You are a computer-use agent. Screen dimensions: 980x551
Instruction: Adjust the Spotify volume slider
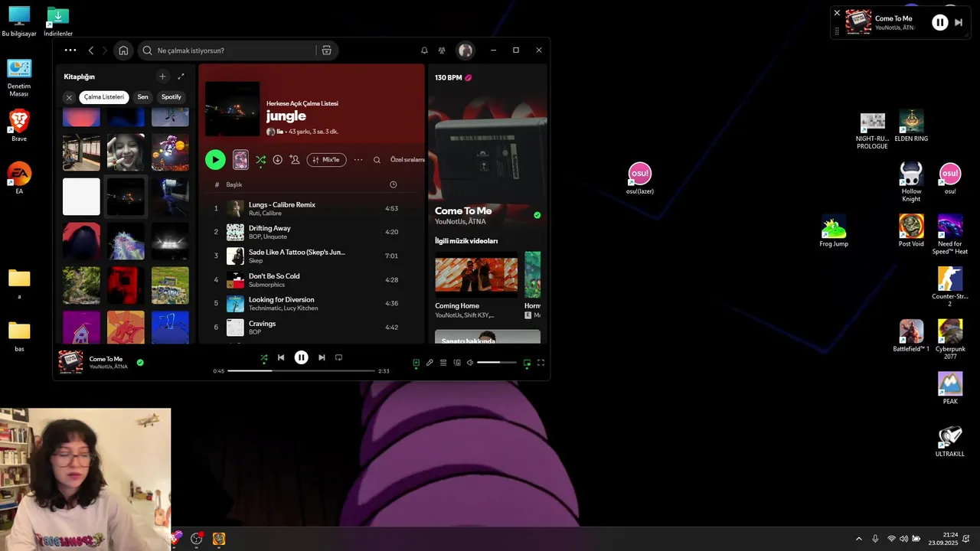pyautogui.click(x=496, y=363)
